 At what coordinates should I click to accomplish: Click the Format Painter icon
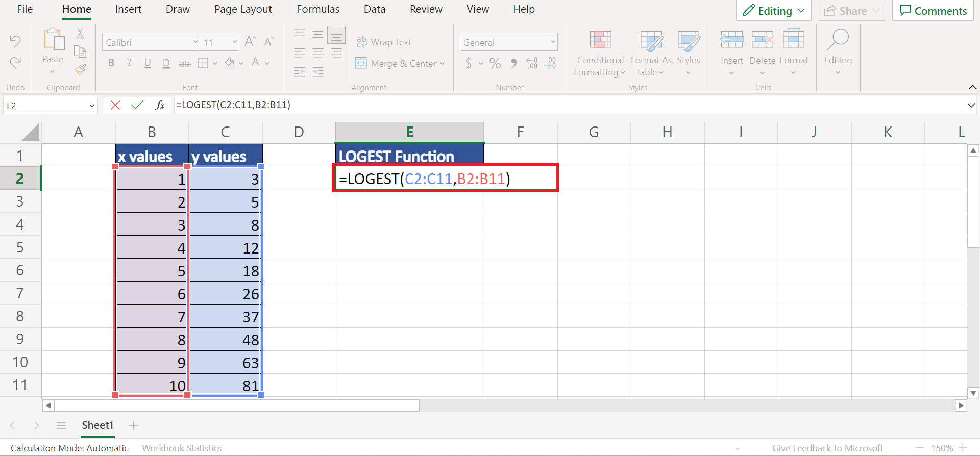(80, 69)
